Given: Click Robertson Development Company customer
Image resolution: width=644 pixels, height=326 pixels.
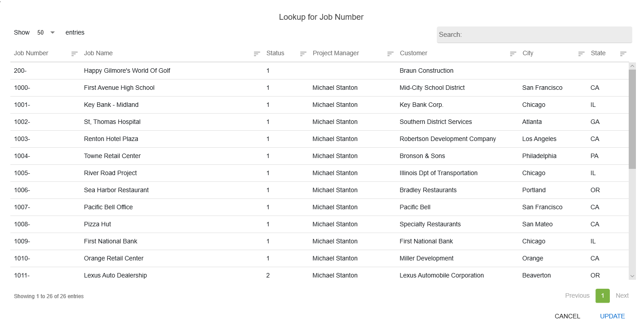Looking at the screenshot, I should (448, 139).
